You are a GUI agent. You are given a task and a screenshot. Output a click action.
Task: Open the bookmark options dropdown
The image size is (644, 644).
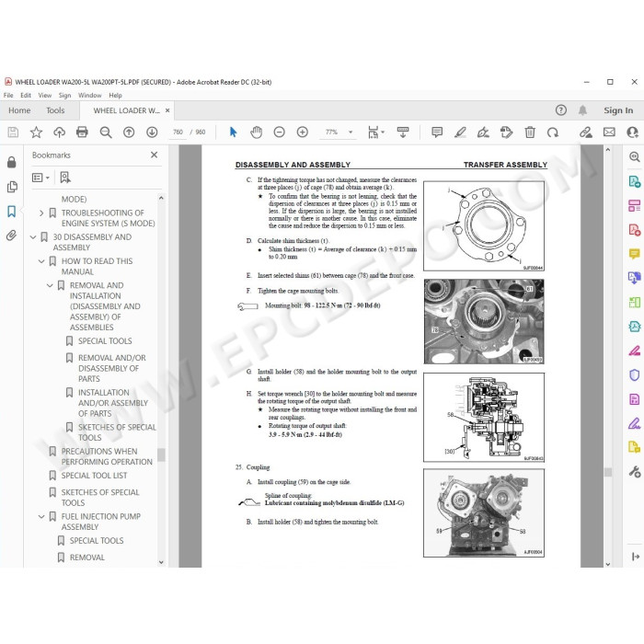[x=40, y=178]
